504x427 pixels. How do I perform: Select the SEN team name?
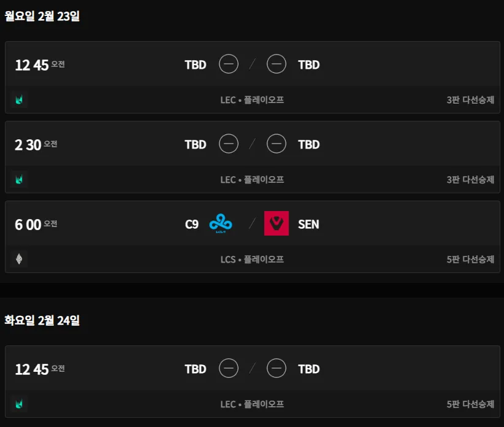pyautogui.click(x=308, y=224)
